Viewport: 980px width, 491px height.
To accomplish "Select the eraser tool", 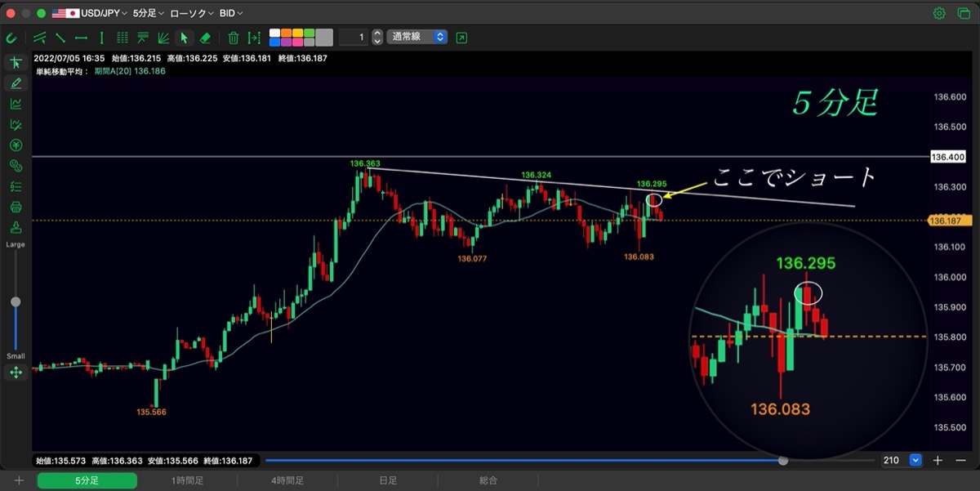I will [x=205, y=38].
